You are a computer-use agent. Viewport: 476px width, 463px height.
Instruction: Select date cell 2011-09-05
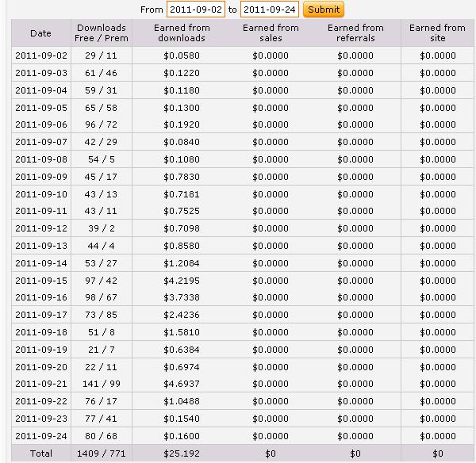pos(41,108)
